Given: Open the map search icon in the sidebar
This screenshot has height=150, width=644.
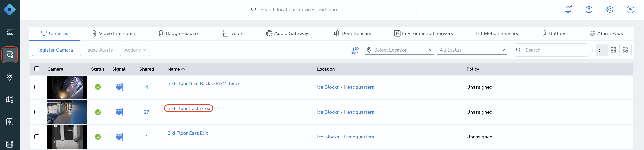Looking at the screenshot, I should (x=10, y=100).
